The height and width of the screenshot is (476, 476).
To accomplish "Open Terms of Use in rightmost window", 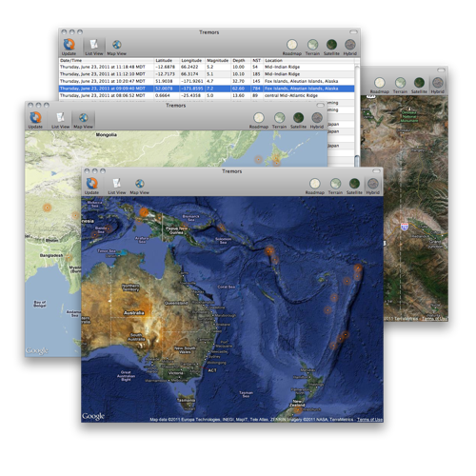I will coord(435,319).
